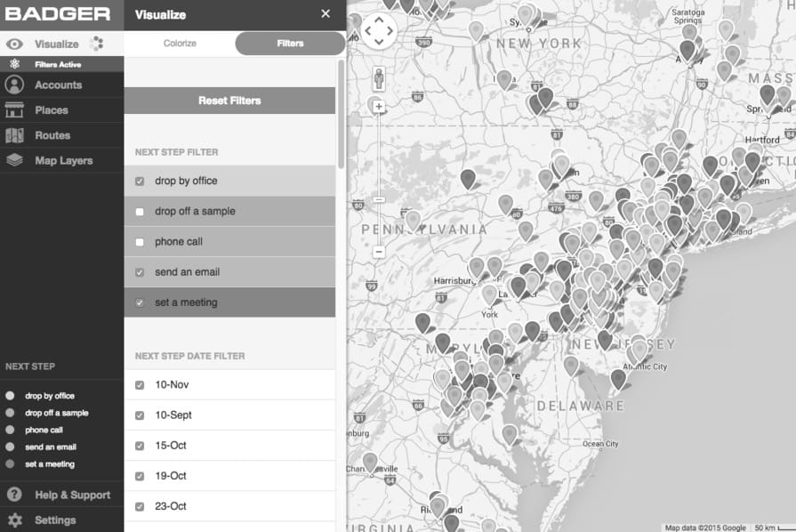The image size is (796, 532).
Task: Click the send an email legend marker
Action: click(x=9, y=447)
